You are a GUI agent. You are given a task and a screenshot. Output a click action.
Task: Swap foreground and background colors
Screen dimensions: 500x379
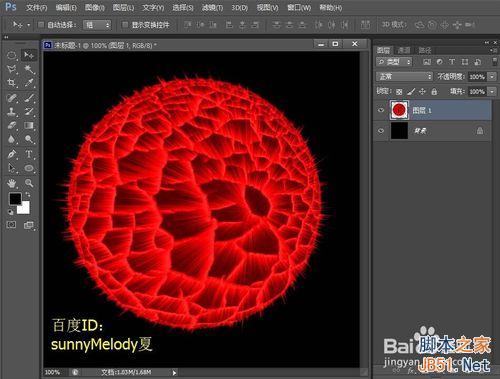[x=28, y=194]
